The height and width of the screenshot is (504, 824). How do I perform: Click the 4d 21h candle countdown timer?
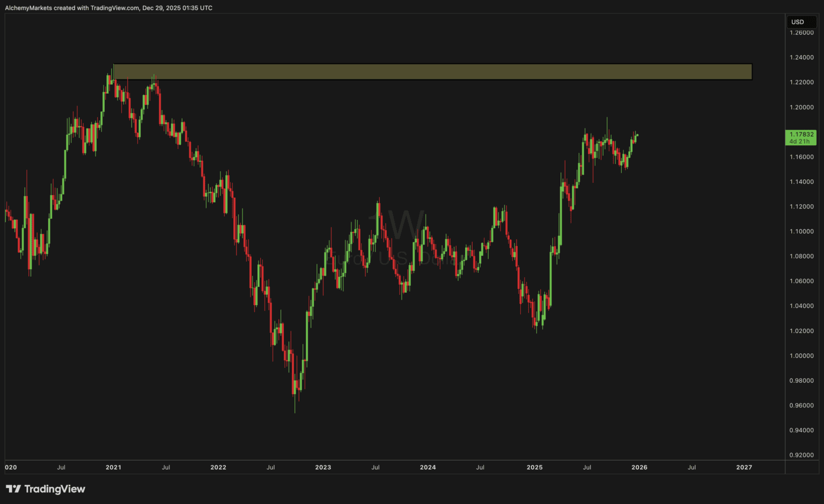[x=801, y=141]
